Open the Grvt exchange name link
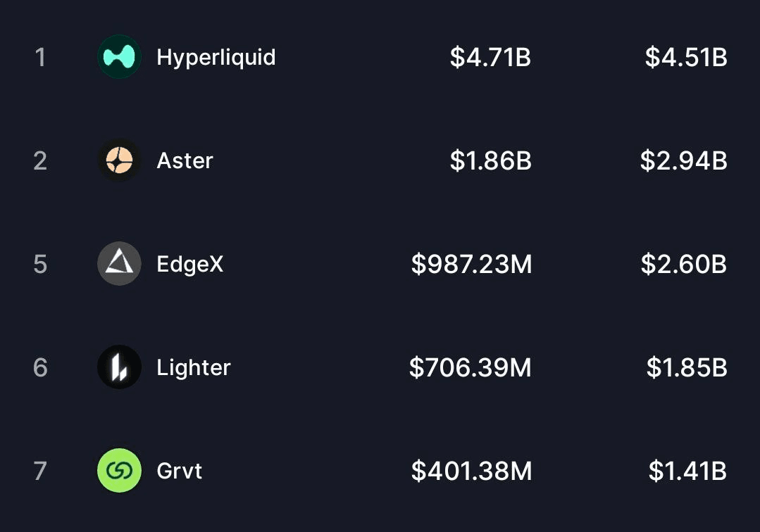This screenshot has height=532, width=760. point(179,470)
